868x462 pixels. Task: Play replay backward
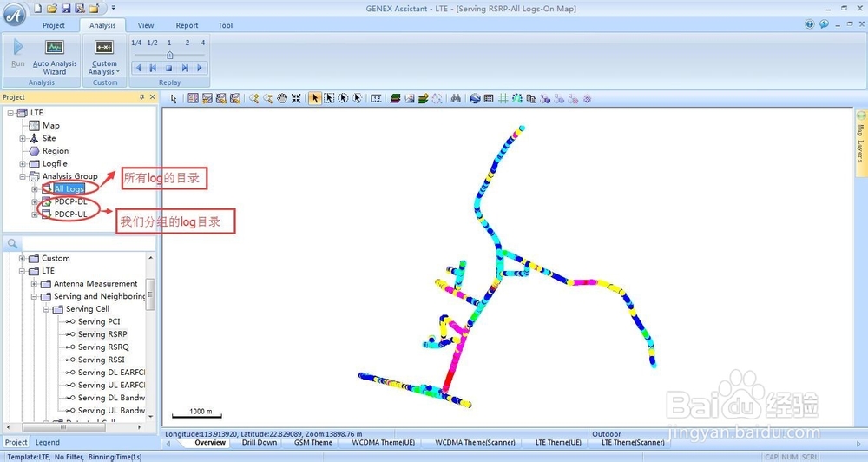[x=138, y=68]
